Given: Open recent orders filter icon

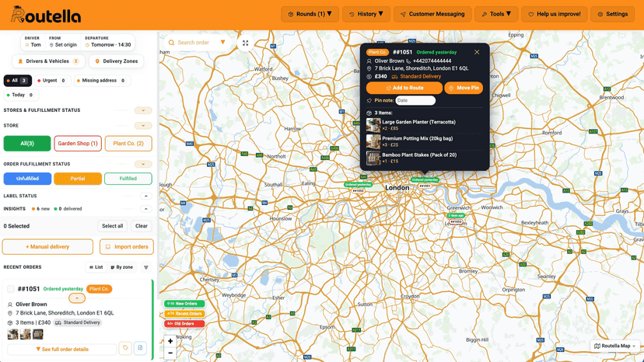Looking at the screenshot, I should pyautogui.click(x=145, y=267).
